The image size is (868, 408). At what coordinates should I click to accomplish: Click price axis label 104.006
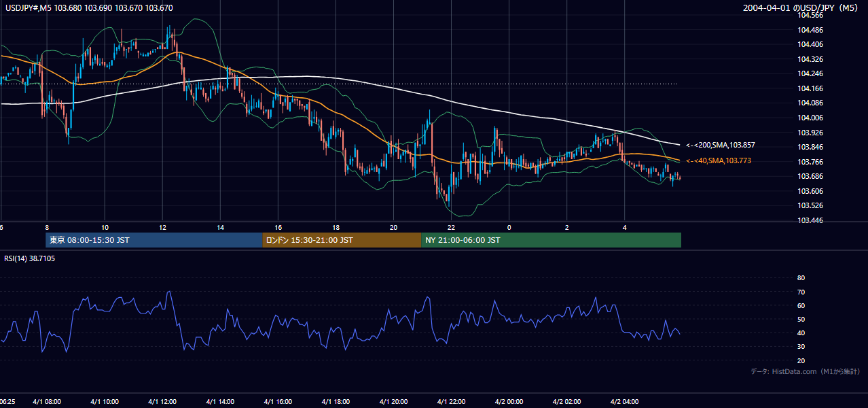(x=810, y=118)
